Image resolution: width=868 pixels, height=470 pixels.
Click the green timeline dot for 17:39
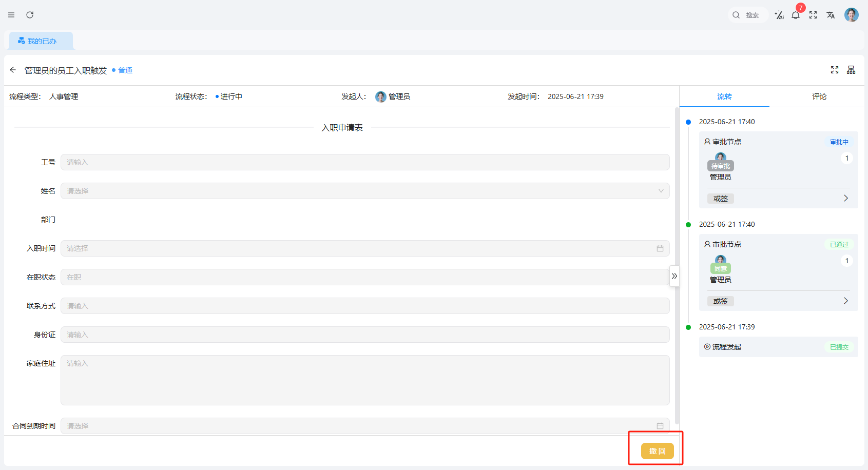coord(688,327)
